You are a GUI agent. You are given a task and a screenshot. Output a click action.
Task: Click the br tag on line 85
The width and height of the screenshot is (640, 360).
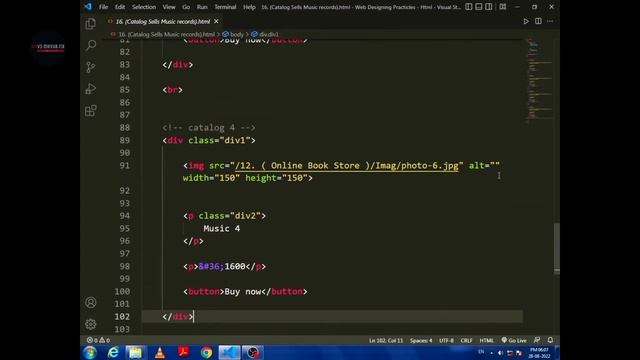coord(172,90)
